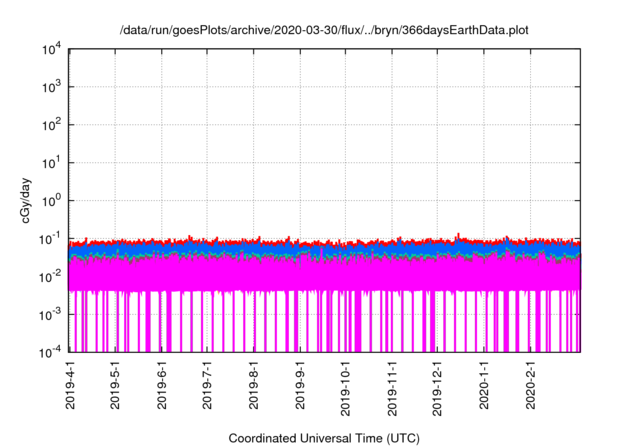Click the 10^3 y-axis tick label
640x448 pixels.
51,87
